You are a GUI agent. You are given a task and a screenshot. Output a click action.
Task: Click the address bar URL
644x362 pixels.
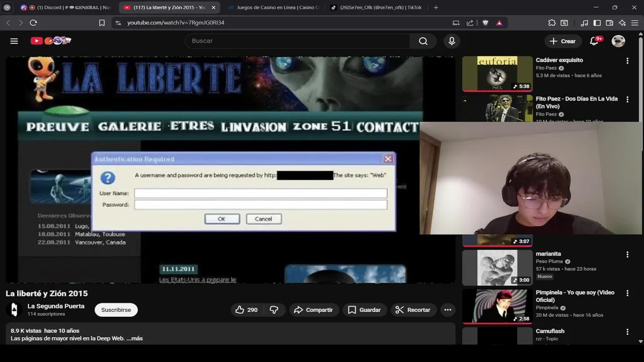176,23
